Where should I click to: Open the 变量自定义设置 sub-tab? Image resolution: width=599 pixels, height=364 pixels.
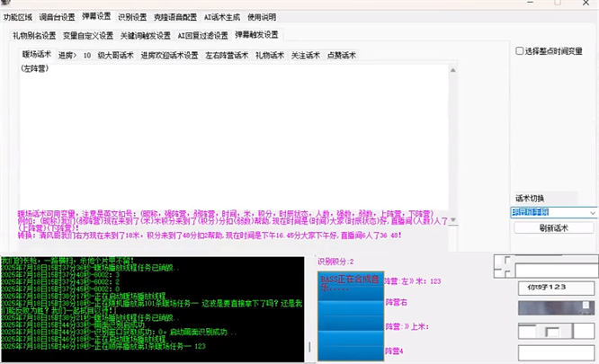(88, 36)
